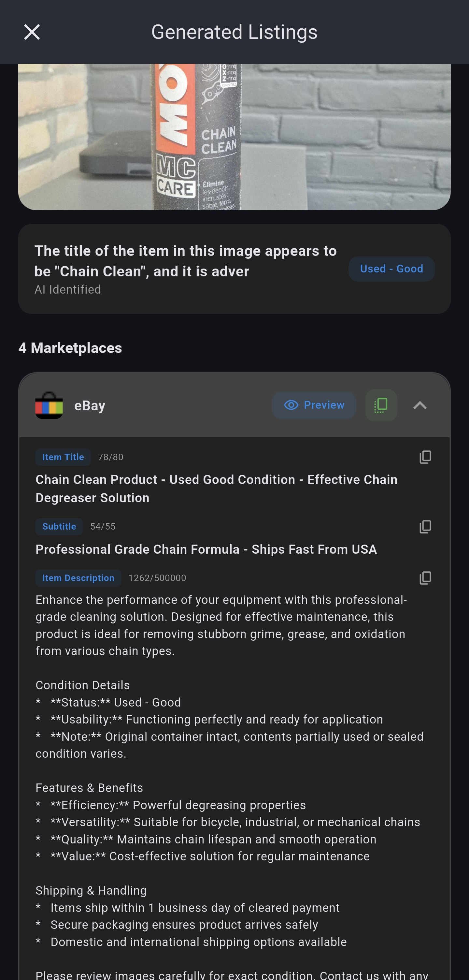Screen dimensions: 469x980
Task: Tap the eBay marketplace logo
Action: point(49,405)
